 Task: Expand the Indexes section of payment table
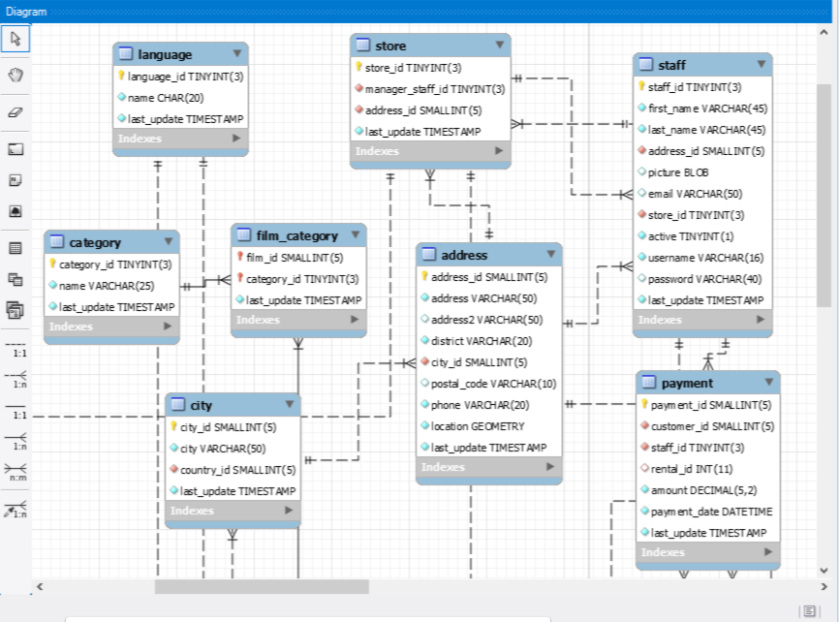[x=768, y=552]
